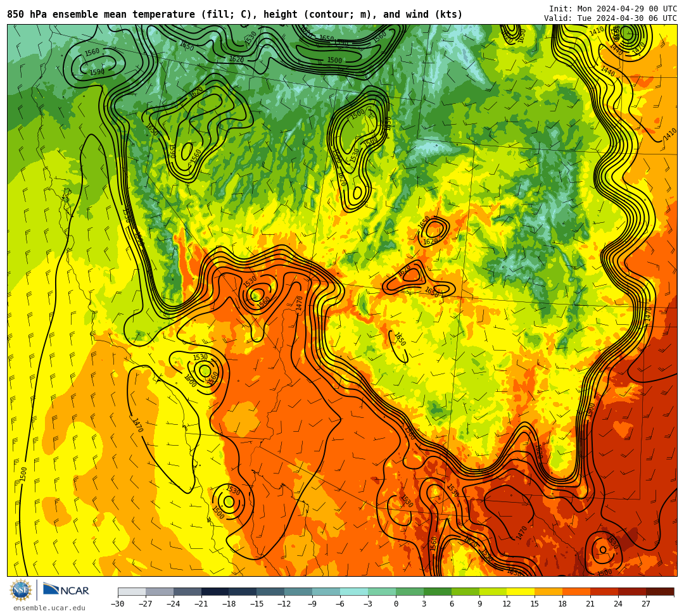Click the NCAR logo

[x=66, y=590]
